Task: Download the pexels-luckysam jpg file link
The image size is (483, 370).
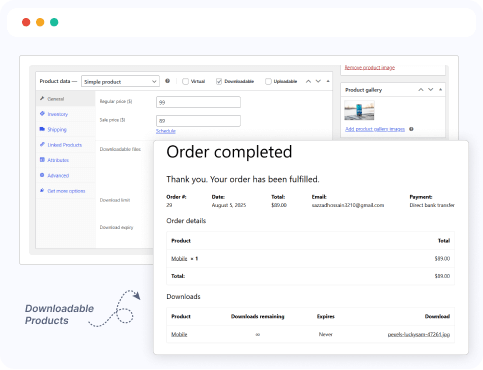Action: point(419,334)
